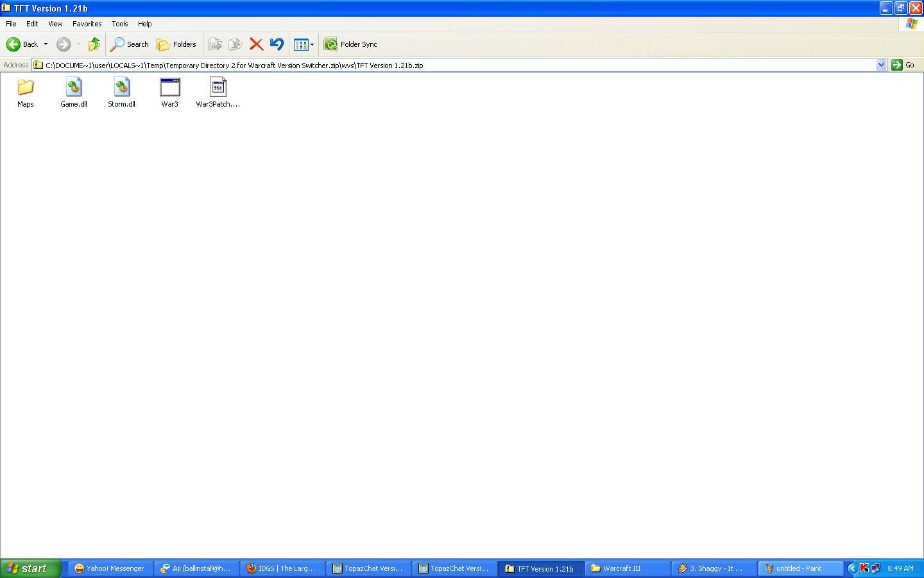Open the Views button menu
The height and width of the screenshot is (578, 924).
304,44
